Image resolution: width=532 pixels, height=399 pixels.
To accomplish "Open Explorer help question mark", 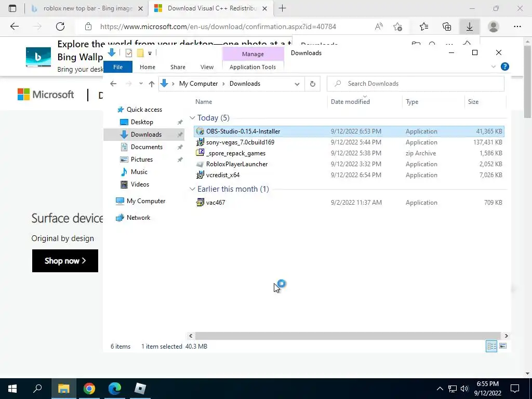I will tap(505, 66).
